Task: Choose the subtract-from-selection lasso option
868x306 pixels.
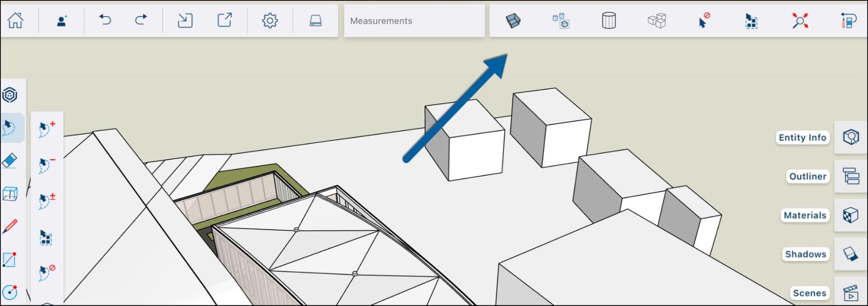Action: (x=46, y=165)
